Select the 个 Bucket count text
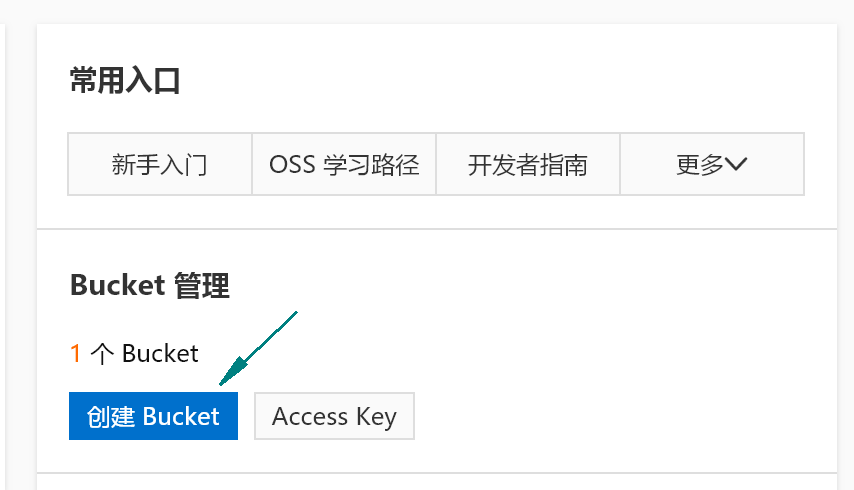The image size is (854, 490). click(x=145, y=353)
